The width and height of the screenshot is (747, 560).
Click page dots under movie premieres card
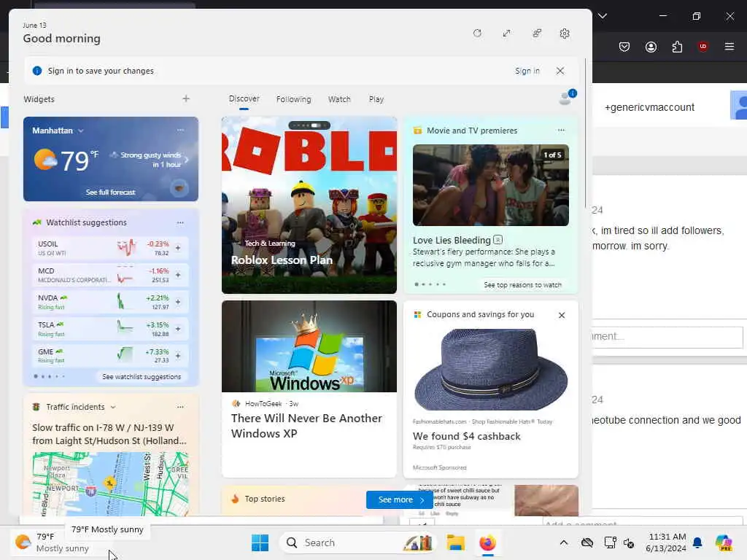pyautogui.click(x=430, y=284)
